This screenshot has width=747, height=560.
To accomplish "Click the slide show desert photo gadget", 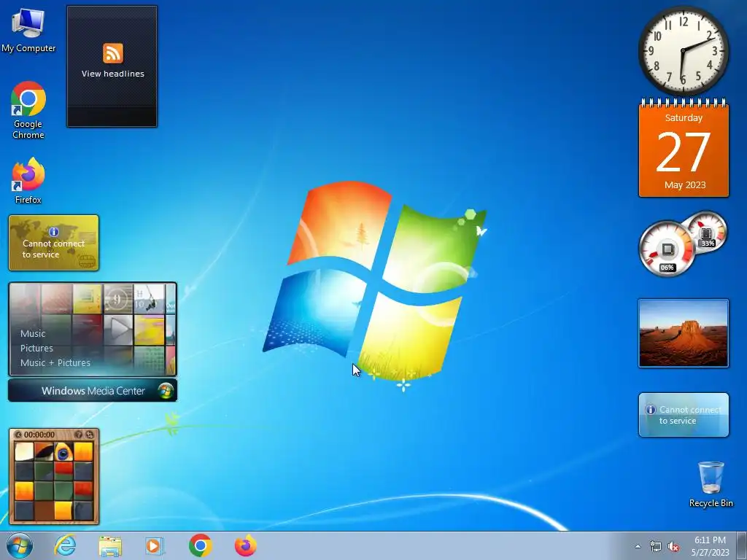I will tap(683, 333).
